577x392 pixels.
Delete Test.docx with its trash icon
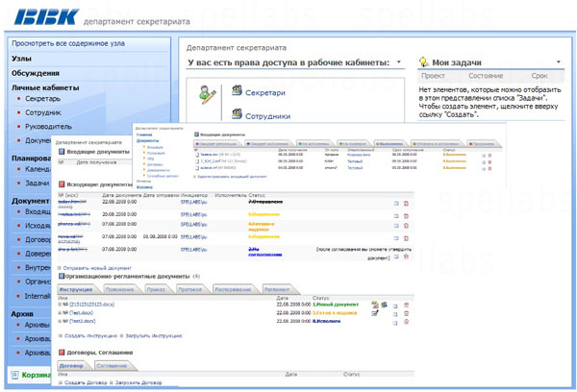(x=406, y=313)
